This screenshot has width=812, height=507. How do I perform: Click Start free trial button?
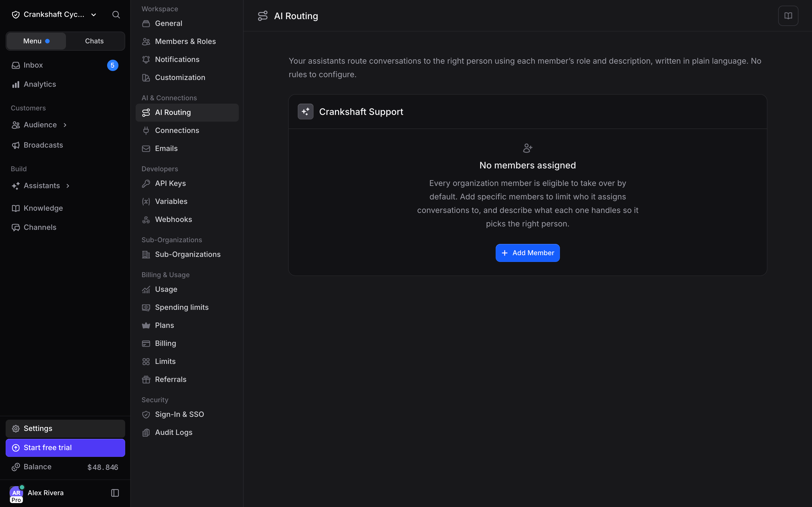(x=65, y=448)
